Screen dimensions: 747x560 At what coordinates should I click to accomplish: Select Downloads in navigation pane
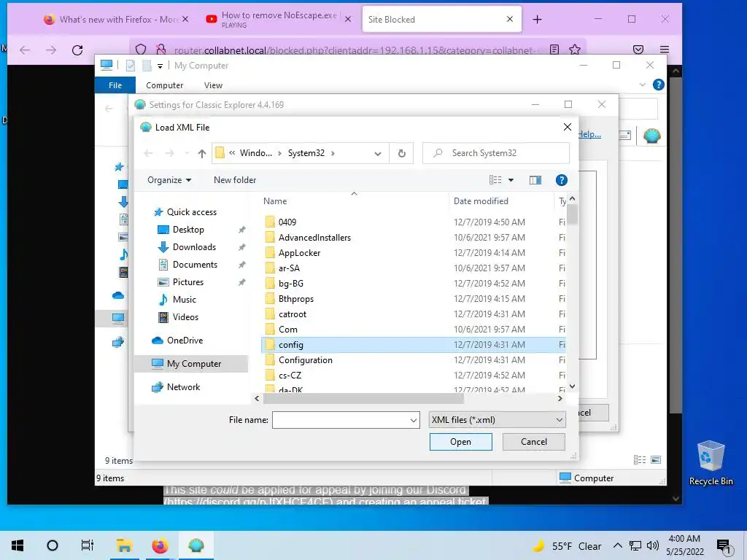194,247
